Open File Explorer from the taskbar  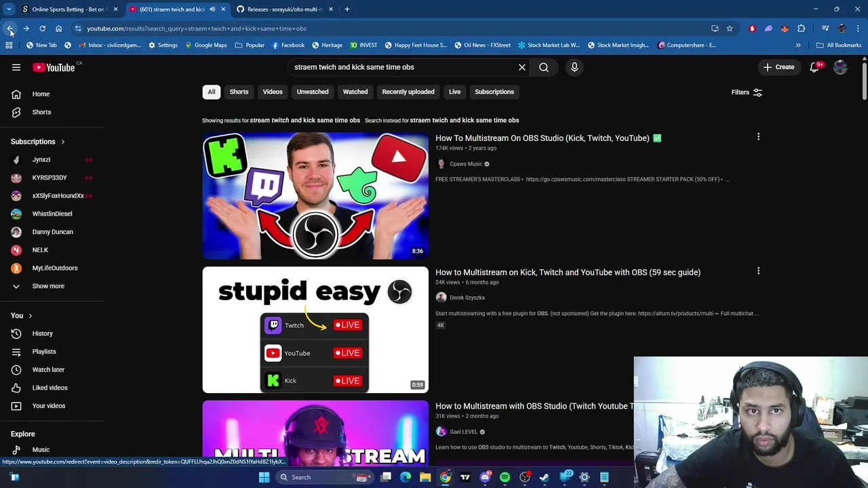(x=425, y=477)
